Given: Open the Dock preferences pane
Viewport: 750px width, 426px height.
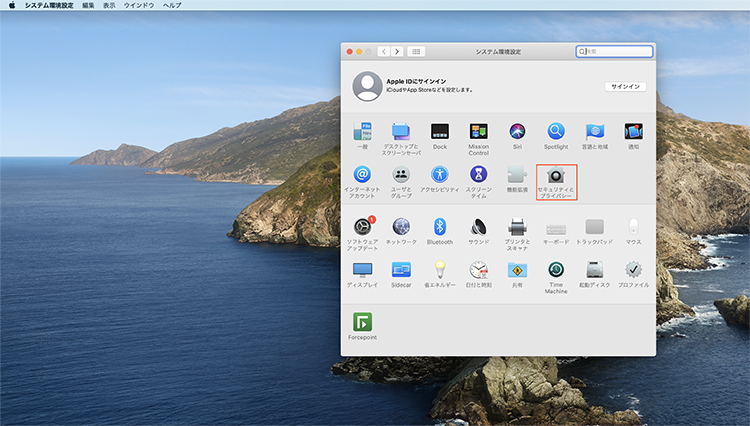Looking at the screenshot, I should 440,132.
